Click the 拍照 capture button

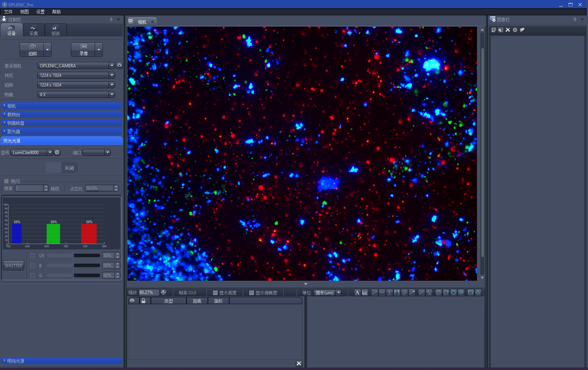tap(32, 50)
